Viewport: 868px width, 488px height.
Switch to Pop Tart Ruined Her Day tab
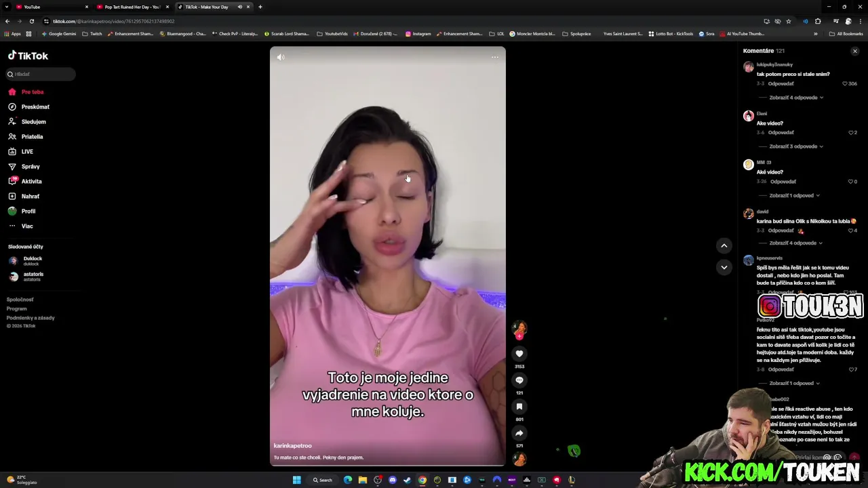pos(132,7)
